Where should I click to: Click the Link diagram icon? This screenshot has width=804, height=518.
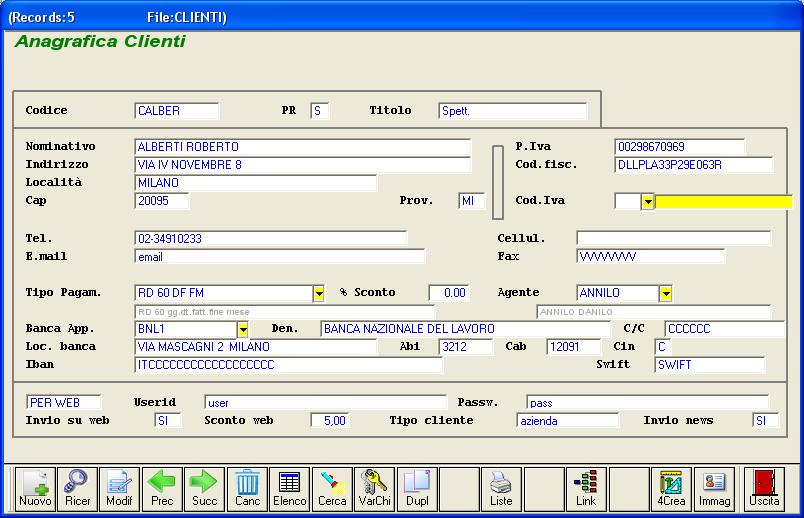point(586,489)
